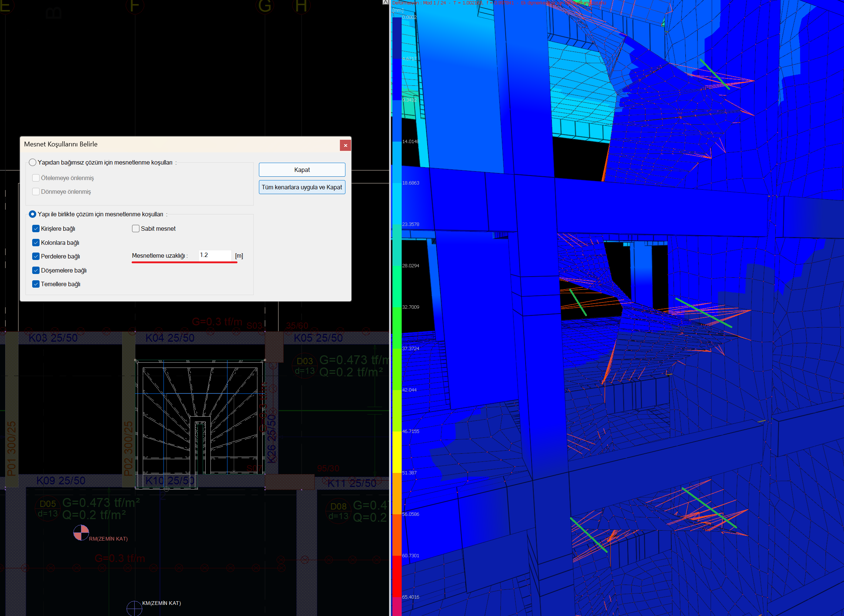Click the Mesnetleme uzaklığı input field
Viewport: 844px width, 616px height.
215,255
